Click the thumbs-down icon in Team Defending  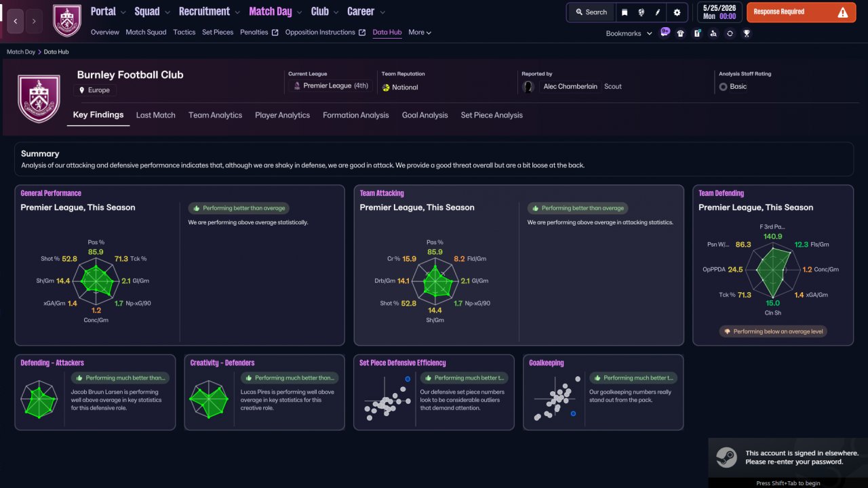727,331
